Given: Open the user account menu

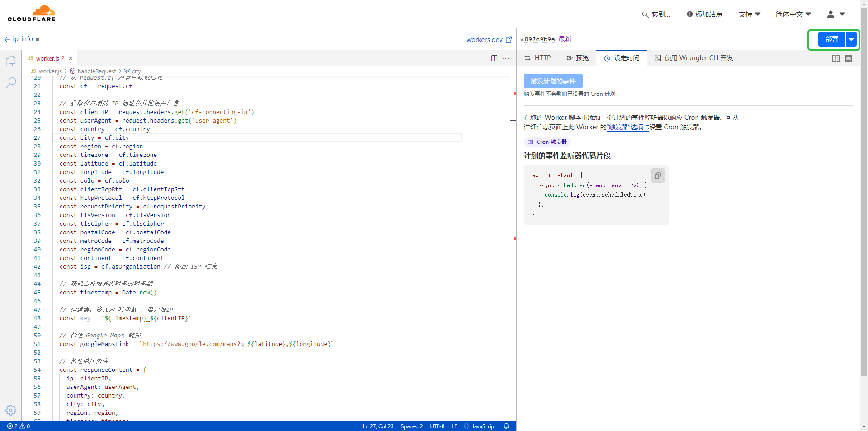Looking at the screenshot, I should click(x=836, y=14).
